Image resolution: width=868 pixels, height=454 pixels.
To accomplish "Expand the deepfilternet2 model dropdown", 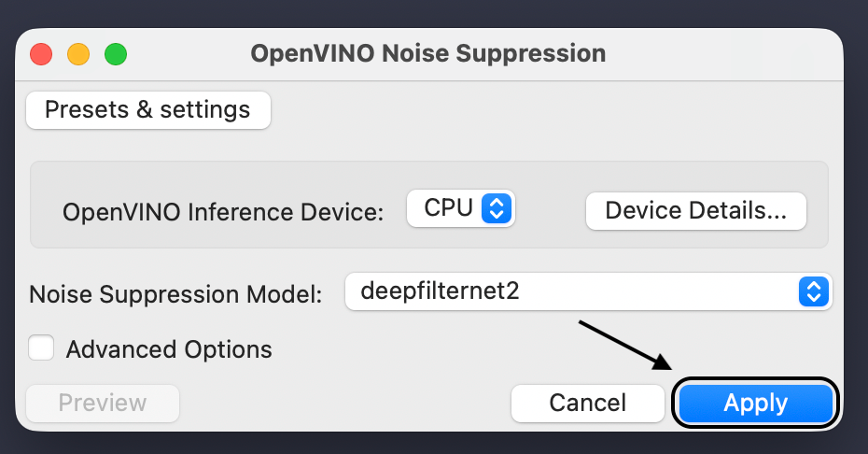I will click(x=588, y=291).
